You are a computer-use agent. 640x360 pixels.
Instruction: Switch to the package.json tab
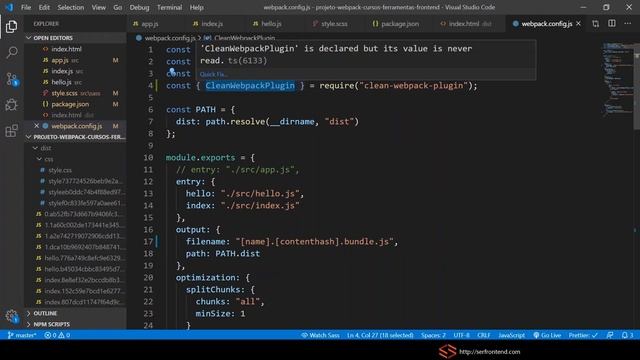pyautogui.click(x=400, y=24)
